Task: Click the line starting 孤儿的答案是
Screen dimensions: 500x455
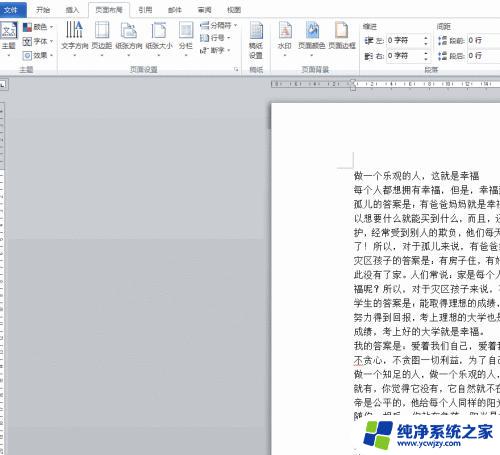Action: click(427, 204)
